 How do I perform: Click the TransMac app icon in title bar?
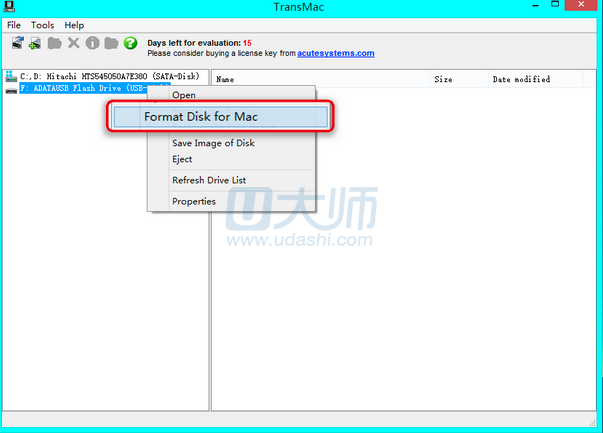[x=9, y=7]
